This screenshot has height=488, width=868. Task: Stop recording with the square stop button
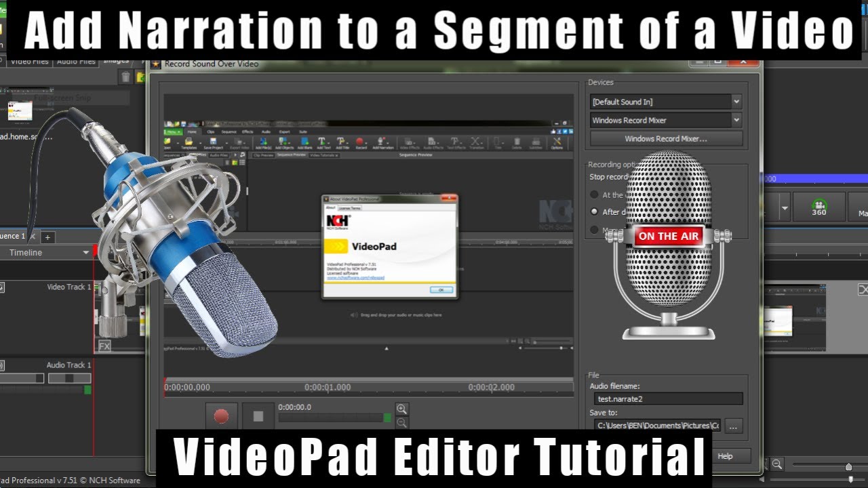258,416
